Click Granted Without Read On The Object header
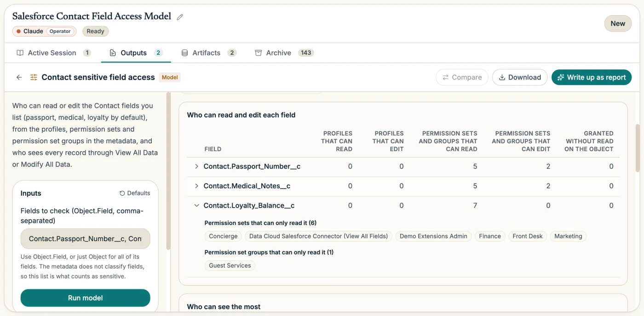The height and width of the screenshot is (316, 644). click(x=589, y=141)
